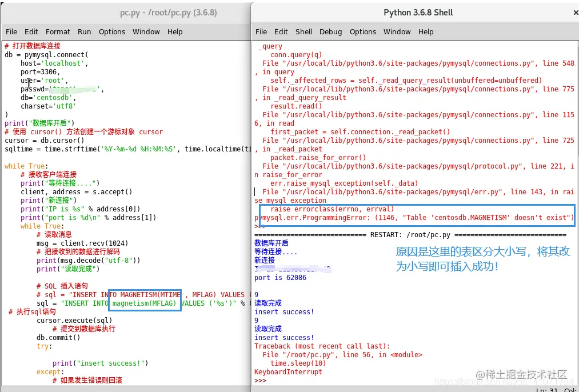Click the 'packet.raise_for_error()' traceback line
This screenshot has width=579, height=392.
(x=318, y=158)
